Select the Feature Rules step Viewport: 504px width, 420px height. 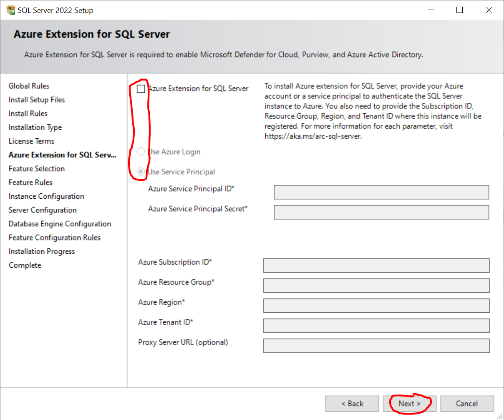click(30, 182)
